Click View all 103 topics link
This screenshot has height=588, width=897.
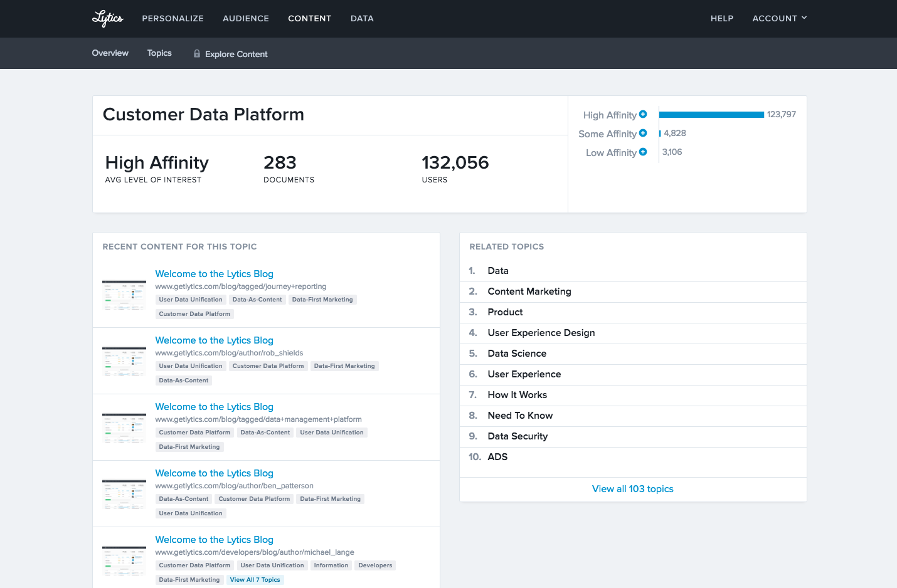click(633, 489)
